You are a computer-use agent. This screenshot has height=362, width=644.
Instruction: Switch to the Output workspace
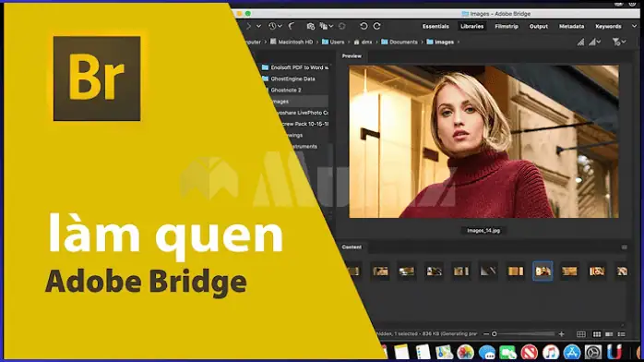pyautogui.click(x=539, y=26)
